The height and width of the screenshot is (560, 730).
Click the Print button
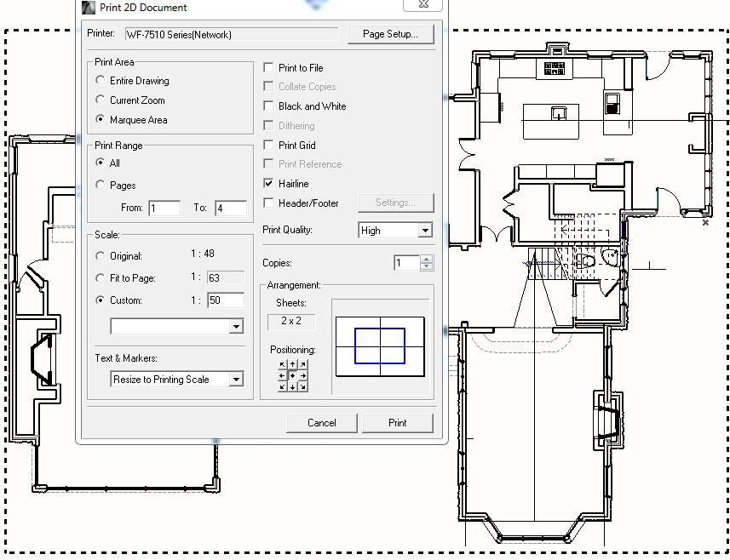(398, 423)
